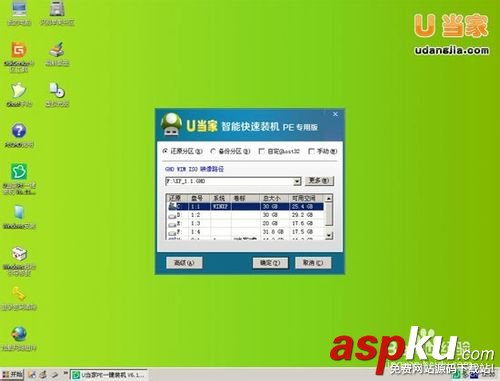Sort by the 总大小 column header
This screenshot has width=500, height=381.
click(274, 198)
